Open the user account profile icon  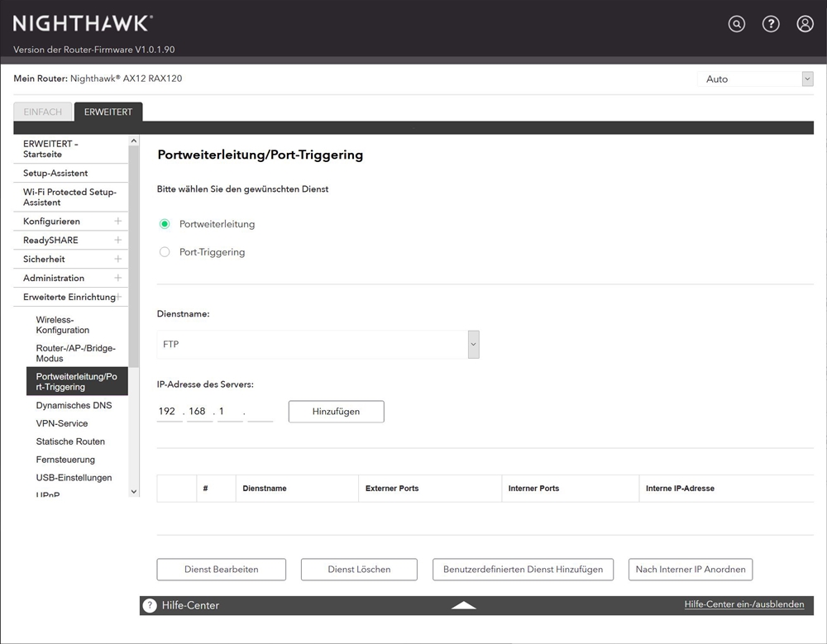805,24
